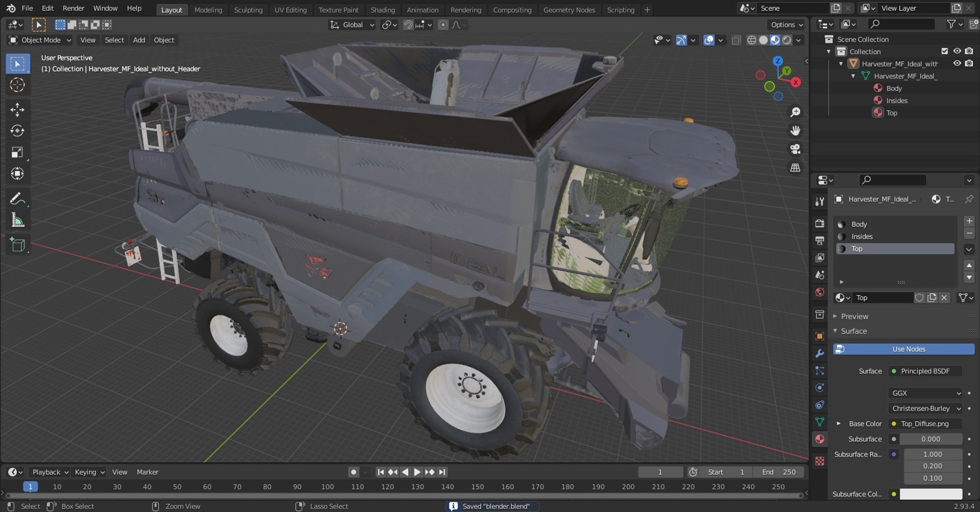Screen dimensions: 980x512
Task: Activate the Annotate tool
Action: tap(17, 199)
